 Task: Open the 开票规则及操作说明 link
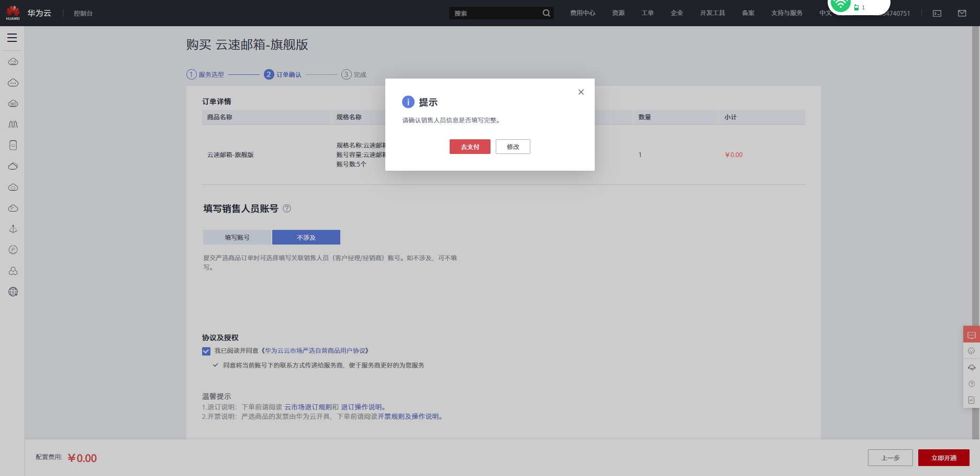point(408,417)
